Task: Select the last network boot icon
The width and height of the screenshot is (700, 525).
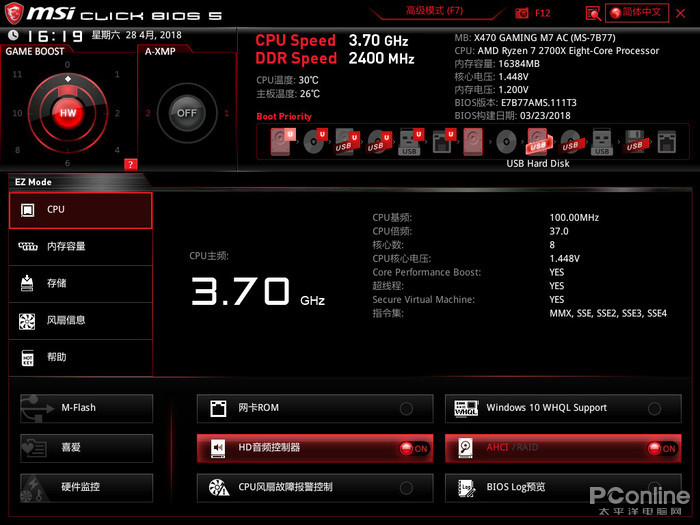Action: click(667, 142)
